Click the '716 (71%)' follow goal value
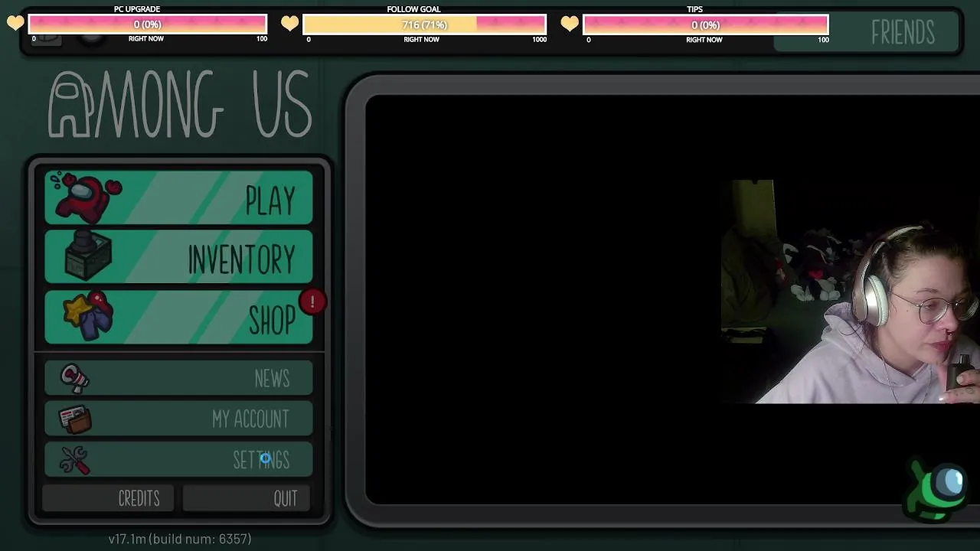The height and width of the screenshot is (551, 980). [424, 24]
